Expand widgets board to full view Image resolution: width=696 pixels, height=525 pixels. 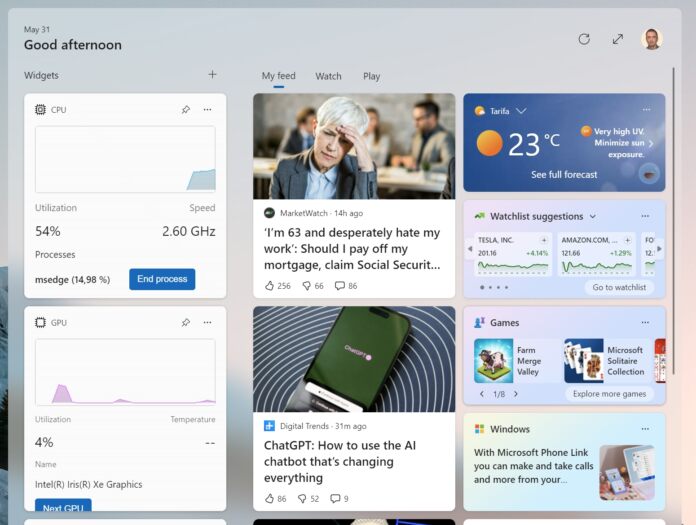pyautogui.click(x=617, y=39)
